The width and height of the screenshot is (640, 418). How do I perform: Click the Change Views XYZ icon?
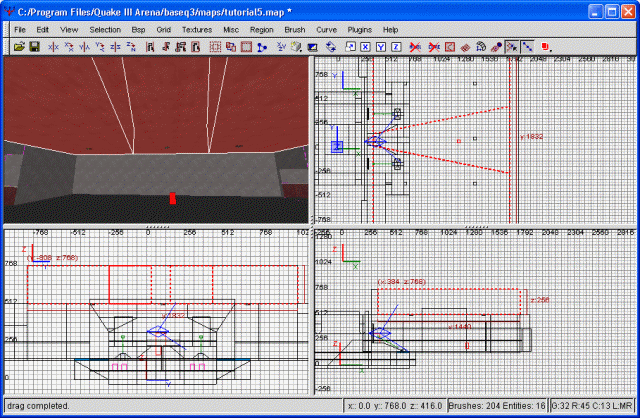281,47
